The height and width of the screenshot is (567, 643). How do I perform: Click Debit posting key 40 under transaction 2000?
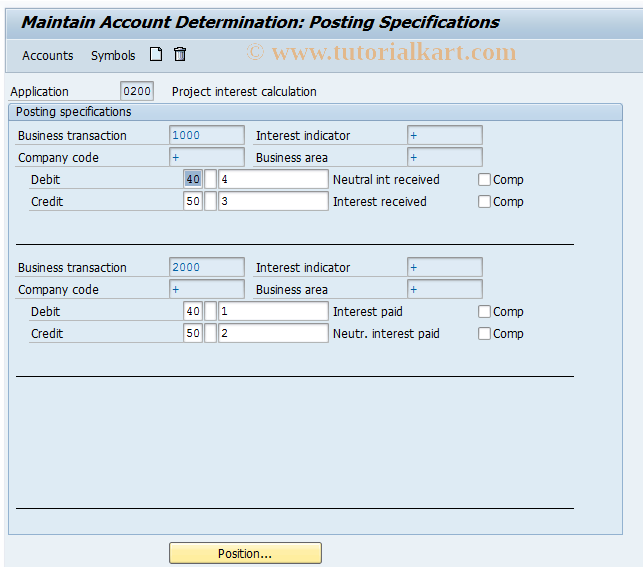(x=193, y=311)
